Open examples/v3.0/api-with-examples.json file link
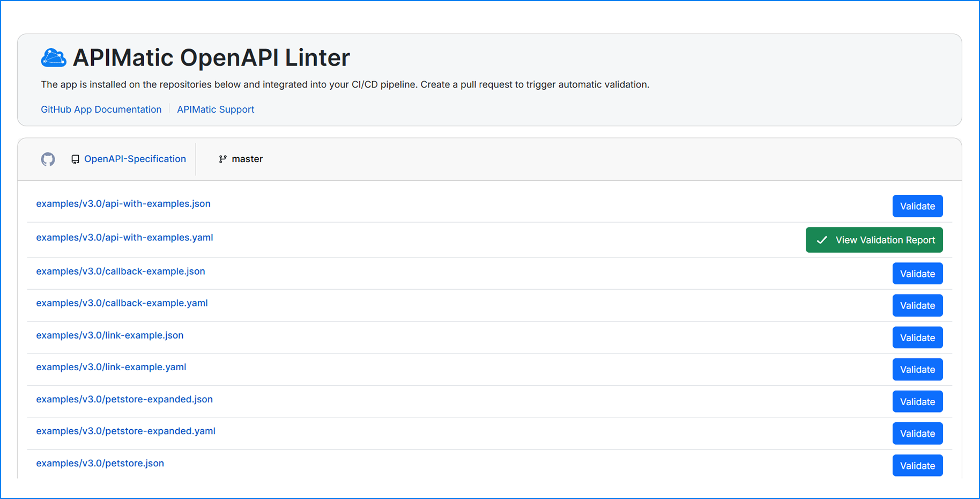 pyautogui.click(x=123, y=203)
